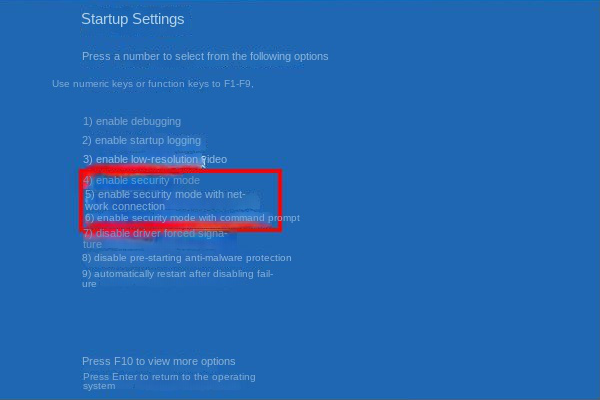Click the number 8) before anti-malware option

(x=86, y=258)
